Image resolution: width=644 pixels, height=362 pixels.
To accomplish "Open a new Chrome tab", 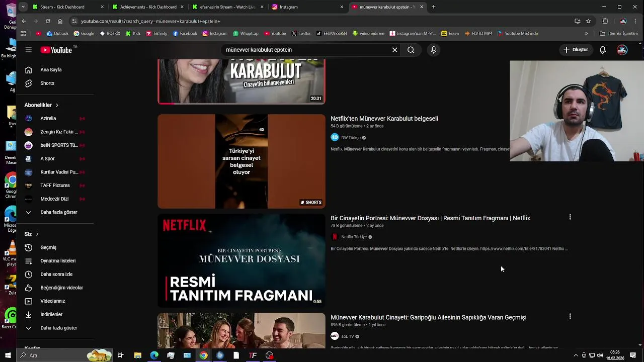I will click(x=434, y=7).
